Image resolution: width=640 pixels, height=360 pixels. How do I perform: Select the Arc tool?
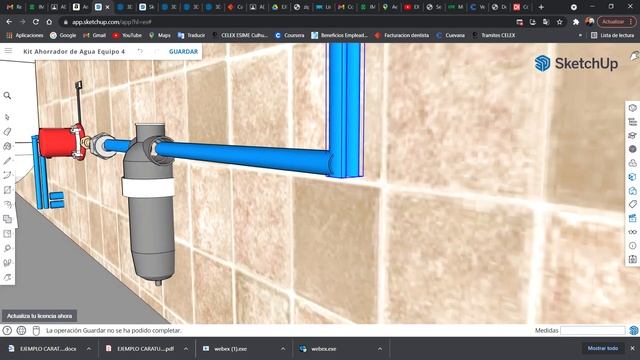tap(7, 175)
